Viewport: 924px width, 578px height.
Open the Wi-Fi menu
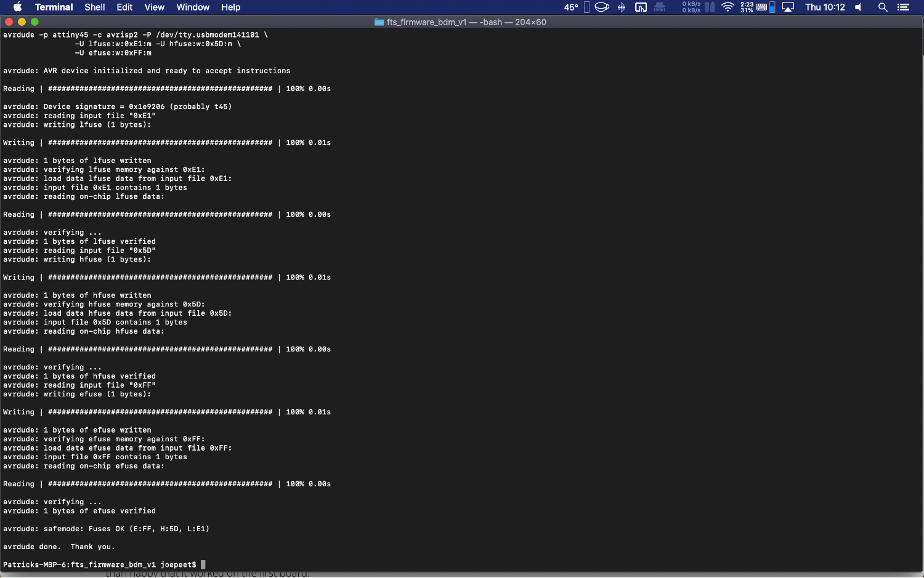[727, 7]
